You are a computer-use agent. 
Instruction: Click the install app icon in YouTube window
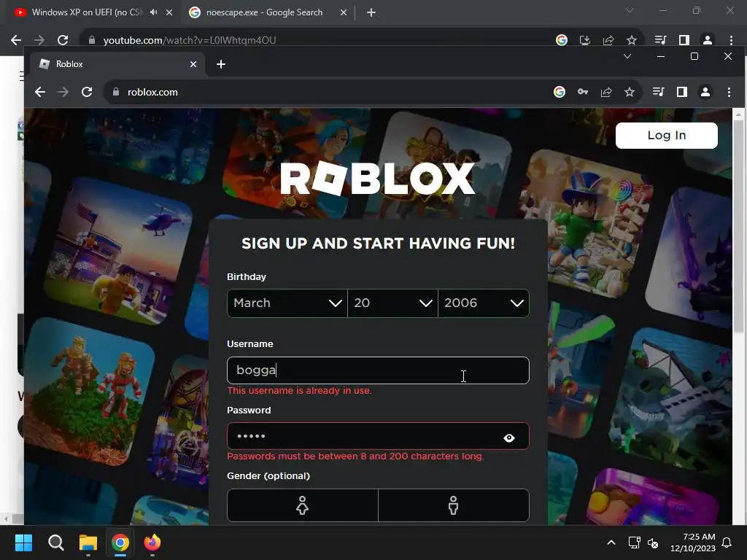pyautogui.click(x=584, y=40)
